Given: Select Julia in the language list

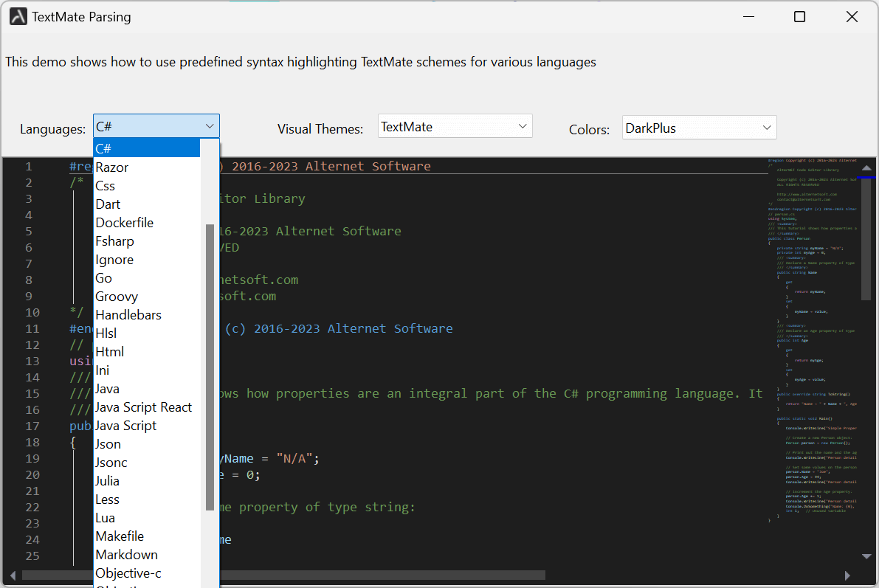Looking at the screenshot, I should coord(147,481).
